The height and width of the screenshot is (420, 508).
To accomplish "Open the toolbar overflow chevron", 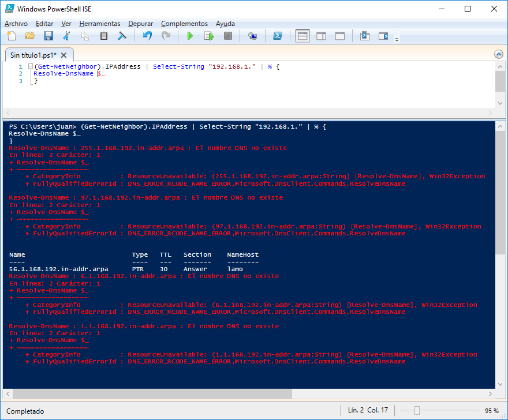I will (x=396, y=39).
